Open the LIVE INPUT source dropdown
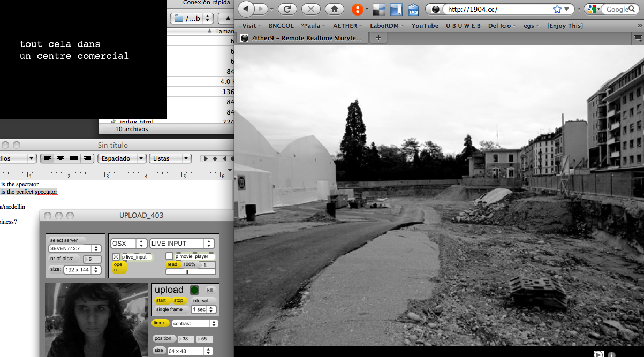644x357 pixels. [182, 244]
